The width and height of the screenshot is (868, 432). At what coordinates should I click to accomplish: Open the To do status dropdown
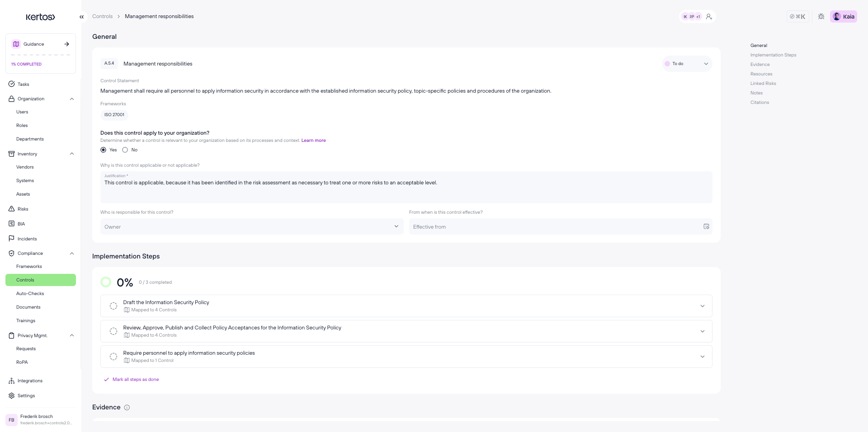(687, 64)
